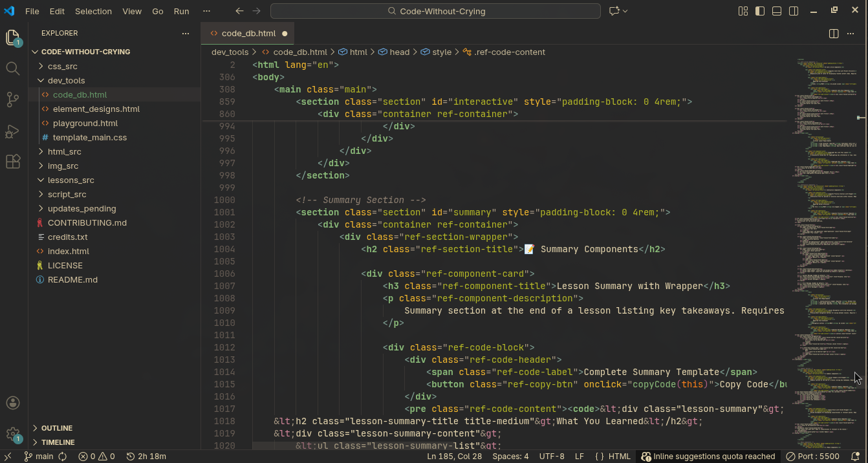Image resolution: width=868 pixels, height=463 pixels.
Task: Open the notifications bell in status bar
Action: click(x=855, y=457)
